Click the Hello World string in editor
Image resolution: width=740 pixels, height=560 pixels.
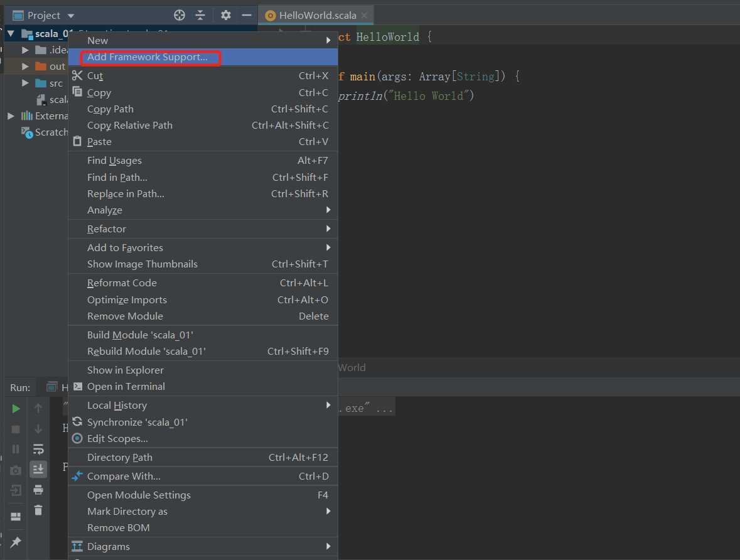429,96
